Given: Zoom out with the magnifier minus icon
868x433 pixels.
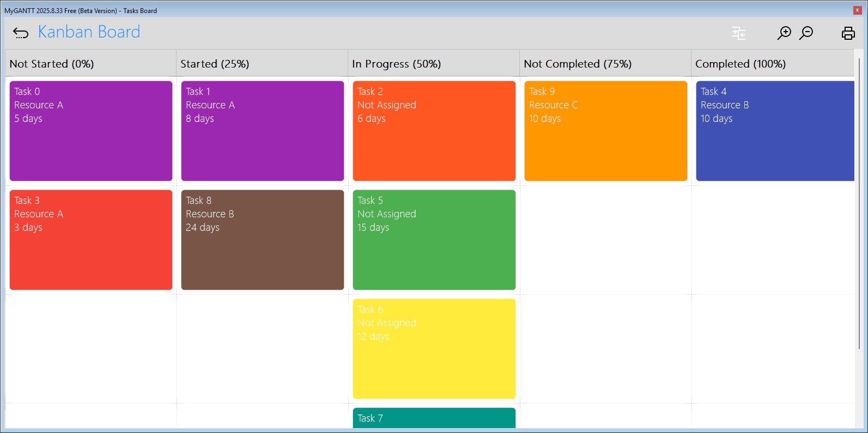Looking at the screenshot, I should pyautogui.click(x=806, y=33).
